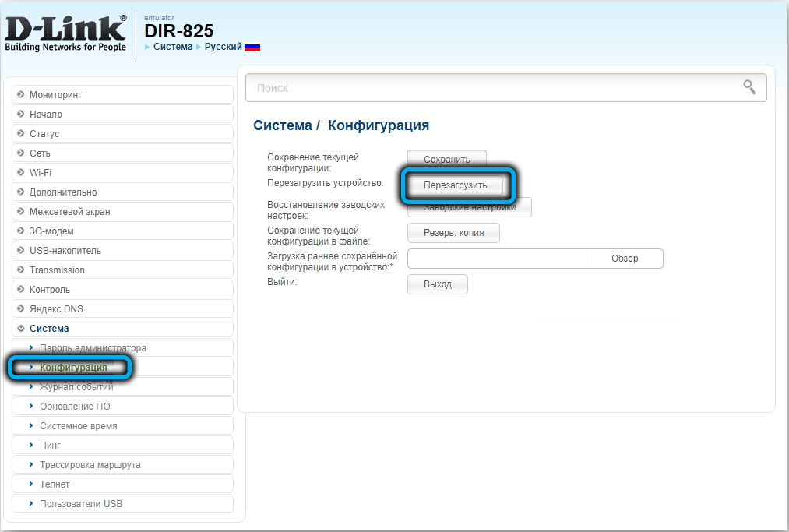The width and height of the screenshot is (789, 532).
Task: Open Системное время submenu item
Action: coord(78,425)
